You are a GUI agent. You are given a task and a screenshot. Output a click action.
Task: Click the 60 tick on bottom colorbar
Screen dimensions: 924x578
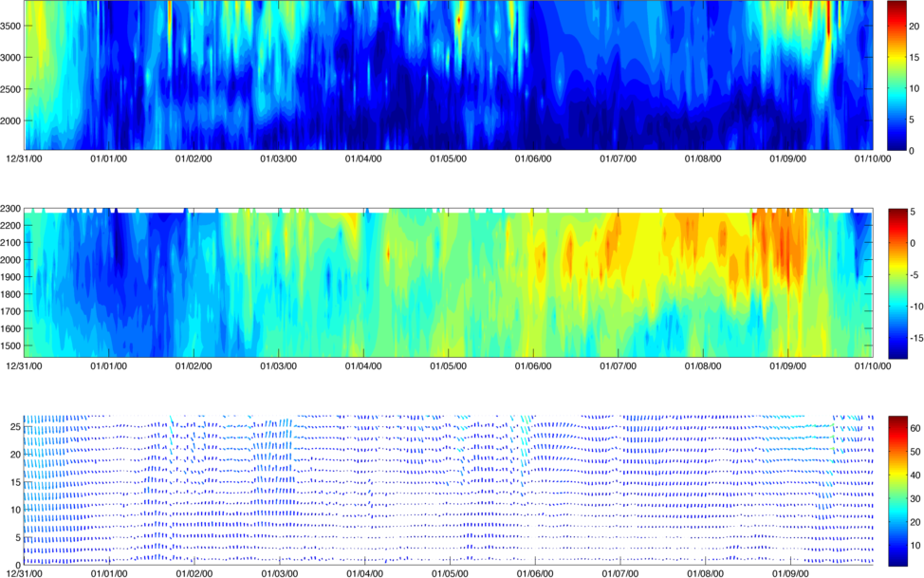[x=915, y=428]
